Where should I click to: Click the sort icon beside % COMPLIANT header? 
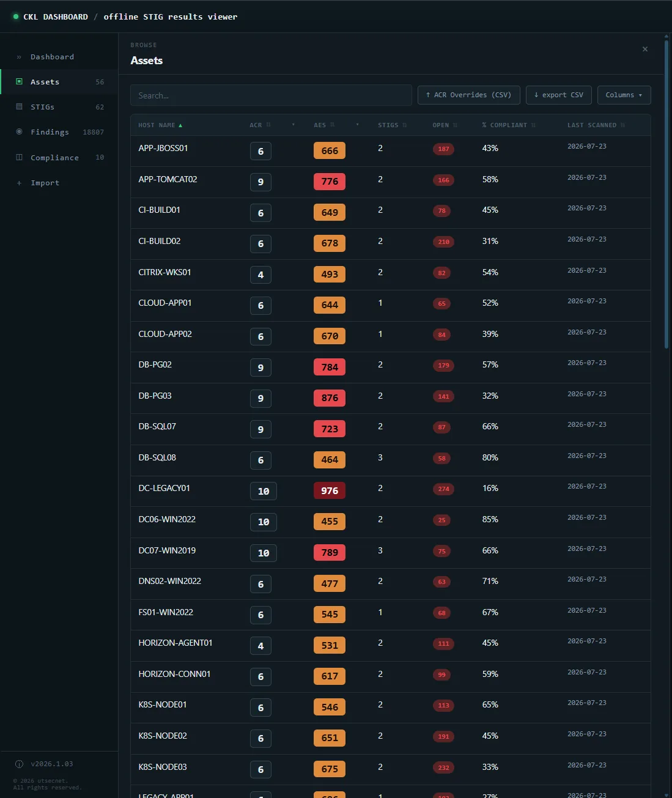pyautogui.click(x=533, y=125)
